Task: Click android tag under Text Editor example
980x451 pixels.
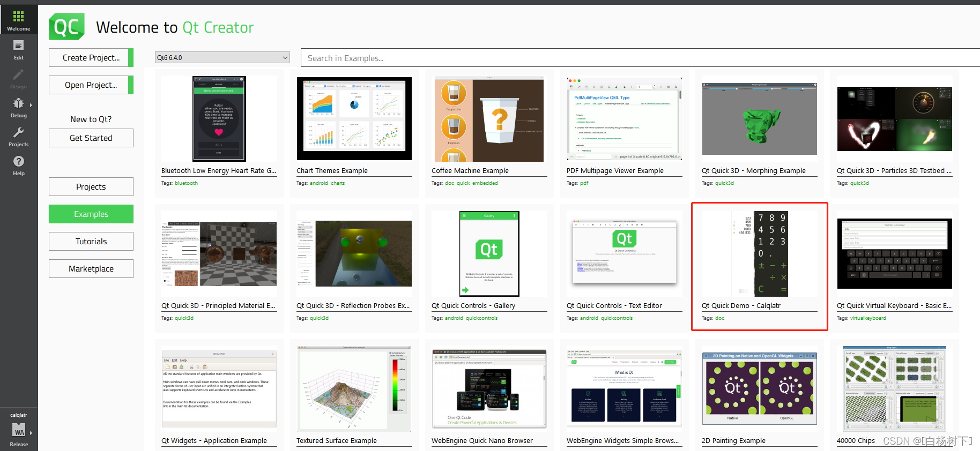Action: coord(589,318)
